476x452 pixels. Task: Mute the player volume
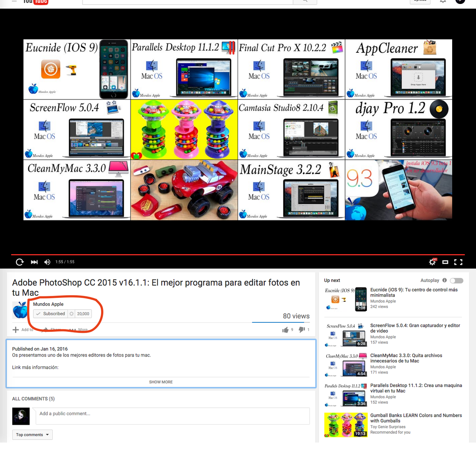pos(47,262)
